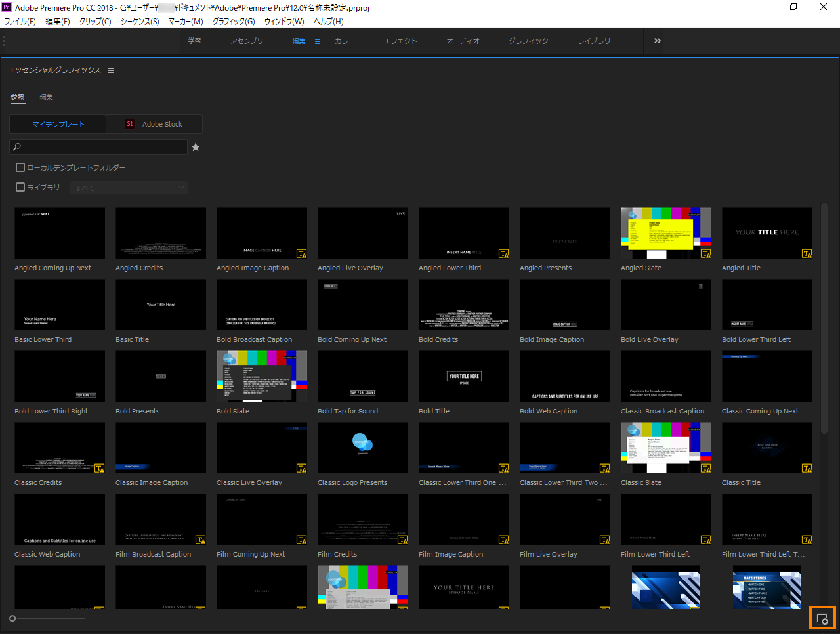Switch to the ライブラリ workspace tab
840x634 pixels.
click(594, 41)
